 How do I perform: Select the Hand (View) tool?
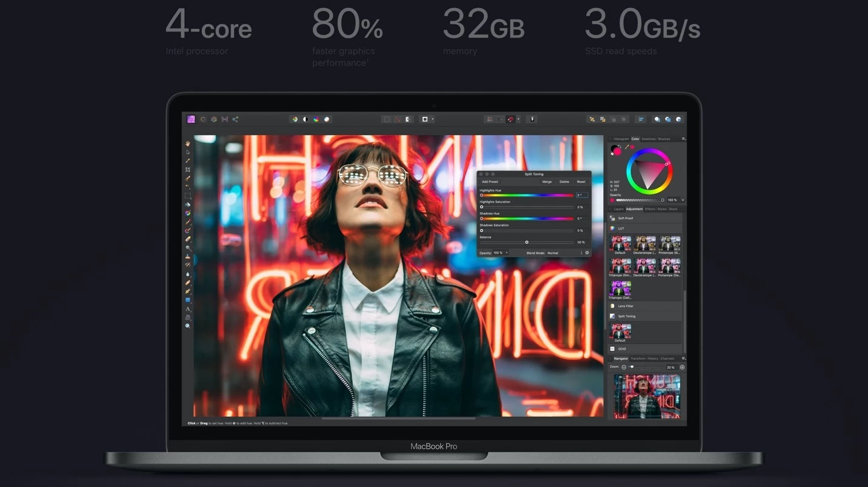tap(188, 144)
